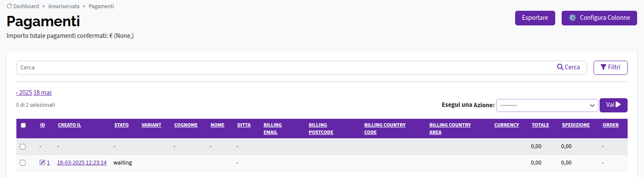
Task: Sort by COGNOME column header
Action: point(186,125)
